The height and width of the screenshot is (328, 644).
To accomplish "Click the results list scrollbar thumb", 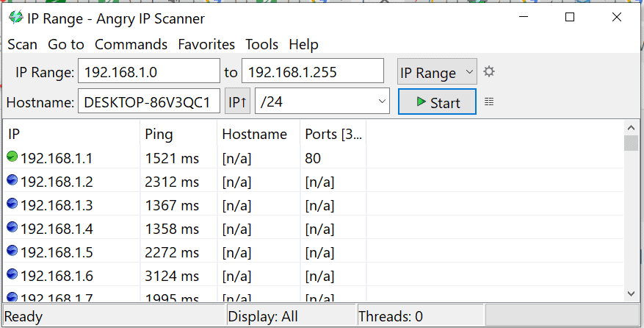I will (x=631, y=143).
